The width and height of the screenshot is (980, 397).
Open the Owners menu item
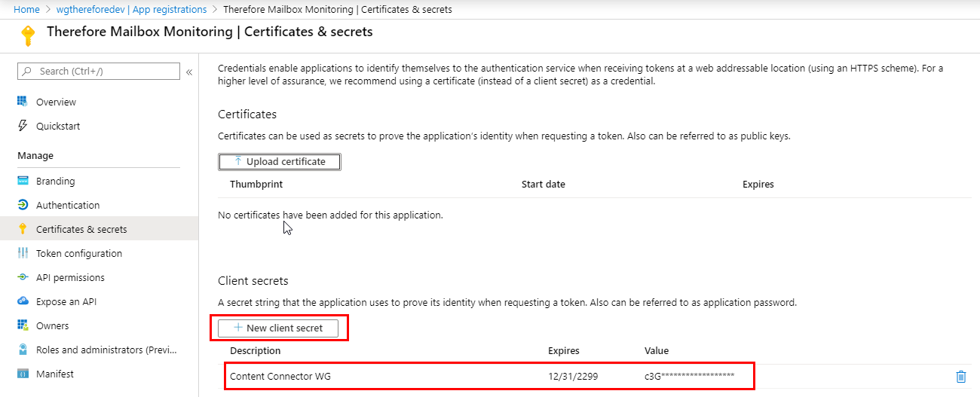coord(52,325)
